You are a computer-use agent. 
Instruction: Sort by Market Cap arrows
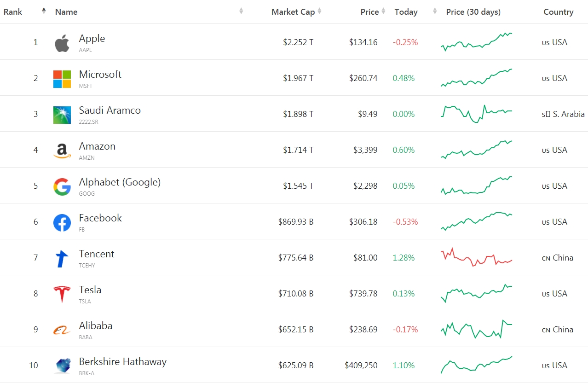(x=319, y=11)
